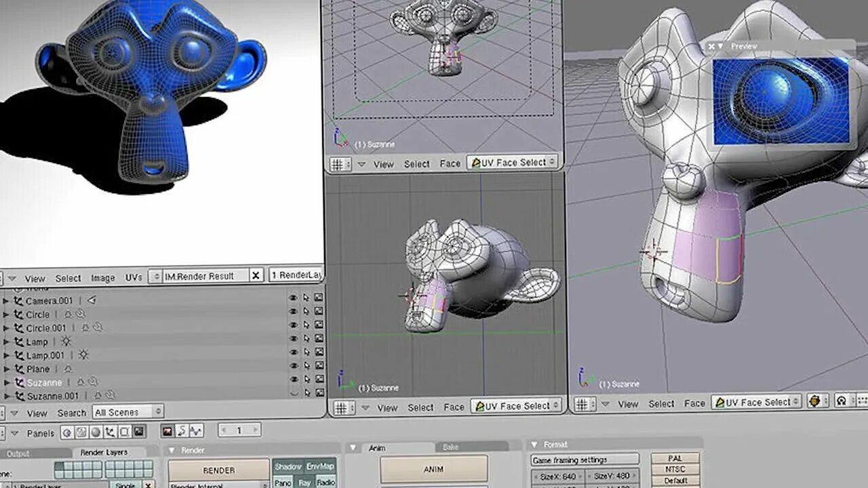The height and width of the screenshot is (488, 868).
Task: Click the Lamp.001 sun data icon
Action: pyautogui.click(x=83, y=355)
